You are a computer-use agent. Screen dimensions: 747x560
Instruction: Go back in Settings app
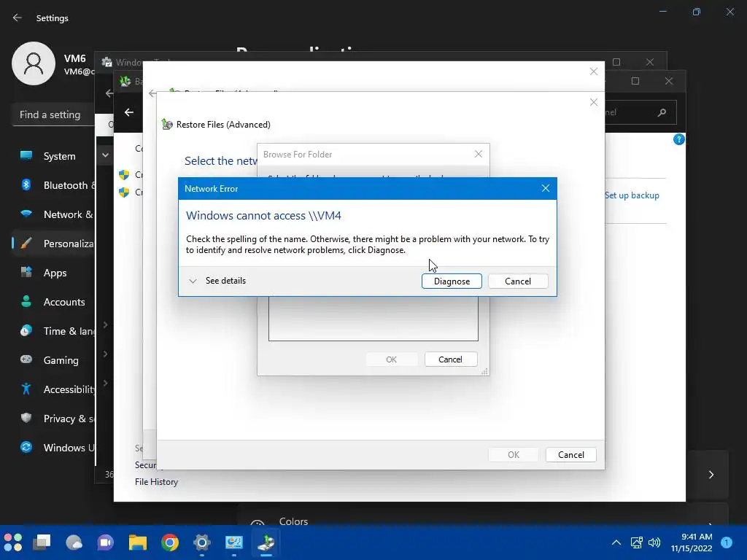pyautogui.click(x=18, y=17)
